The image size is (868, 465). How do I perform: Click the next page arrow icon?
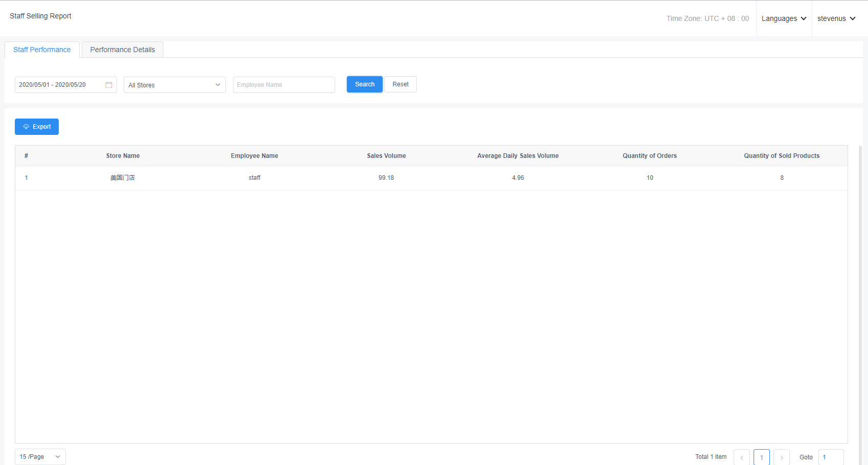pyautogui.click(x=781, y=457)
